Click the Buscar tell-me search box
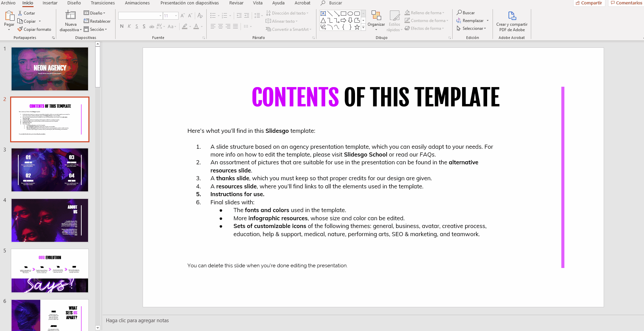This screenshot has width=644, height=331. click(x=335, y=3)
